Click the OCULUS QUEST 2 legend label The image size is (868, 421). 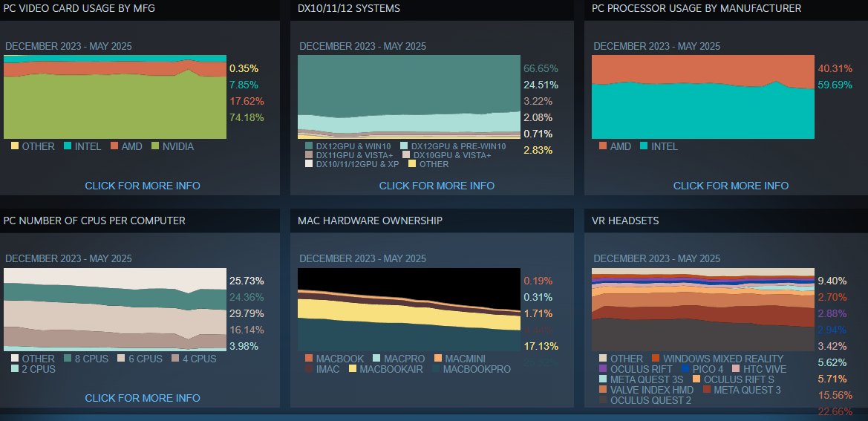650,401
